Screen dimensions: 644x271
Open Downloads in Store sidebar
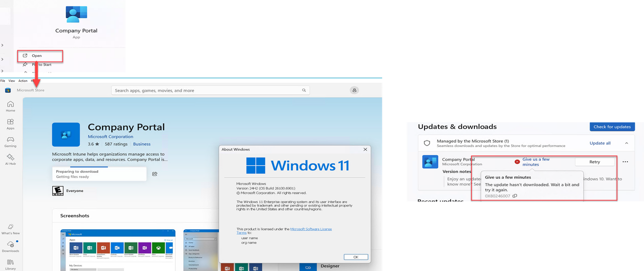coord(10,246)
